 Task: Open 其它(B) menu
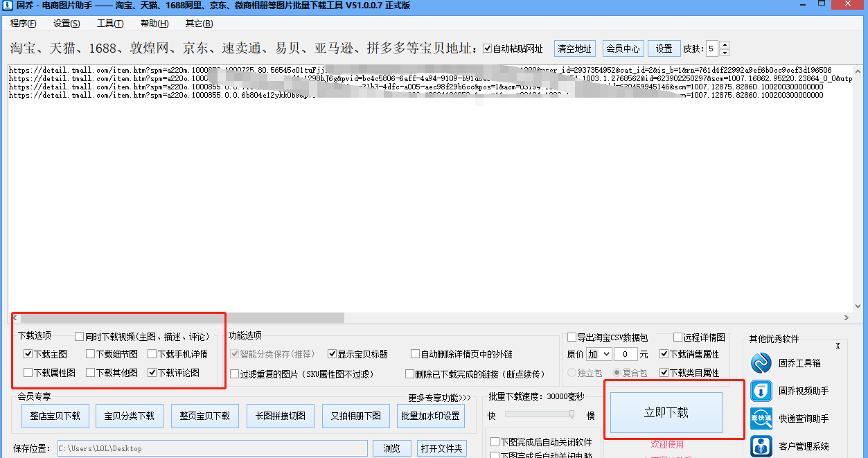coord(198,24)
